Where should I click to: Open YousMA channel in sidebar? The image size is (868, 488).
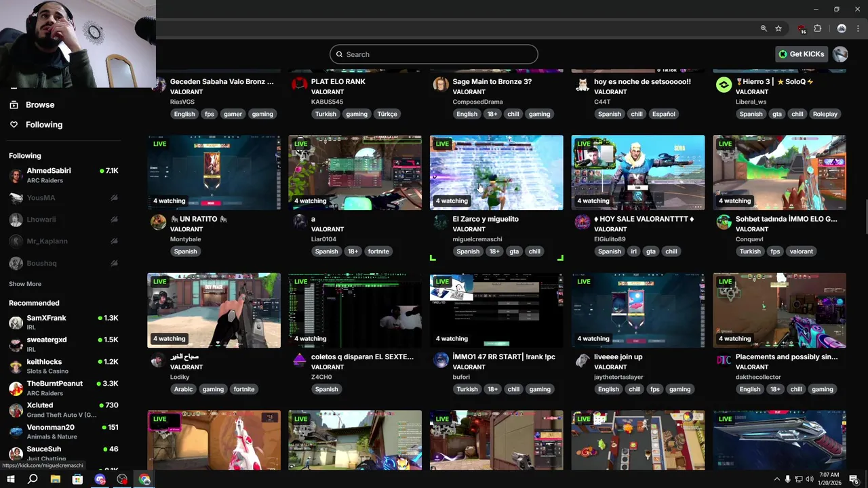tap(64, 198)
